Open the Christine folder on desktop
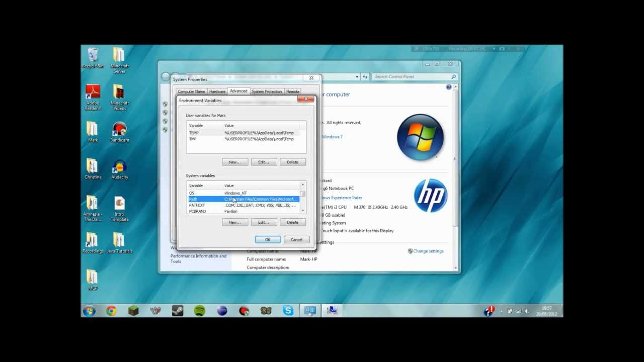Viewport: 644px width, 362px height. 93,169
